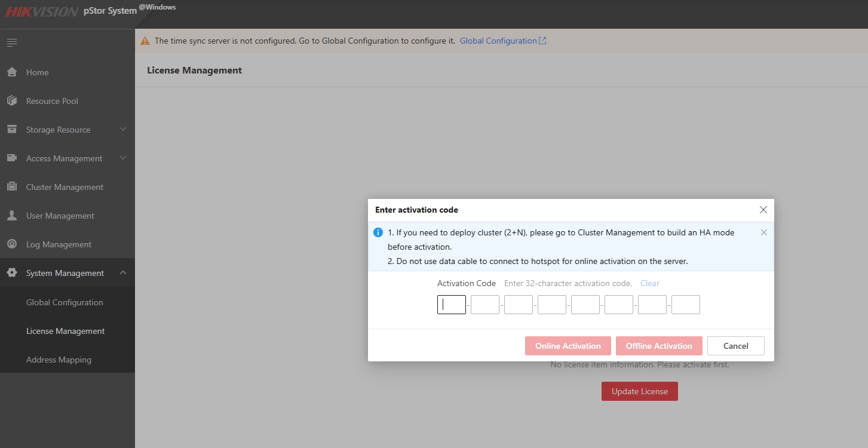This screenshot has height=448, width=868.
Task: Expand the Storage Resource submenu chevron
Action: (123, 130)
